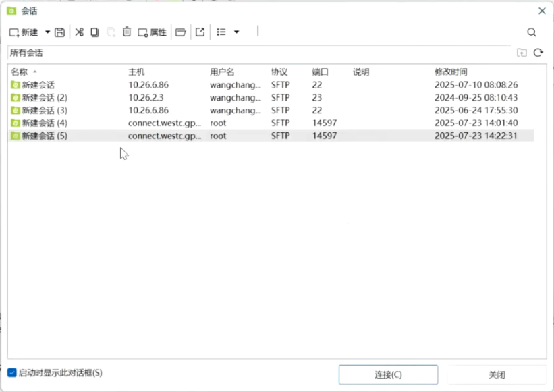Open 属性 properties for session
The image size is (554, 392).
152,32
